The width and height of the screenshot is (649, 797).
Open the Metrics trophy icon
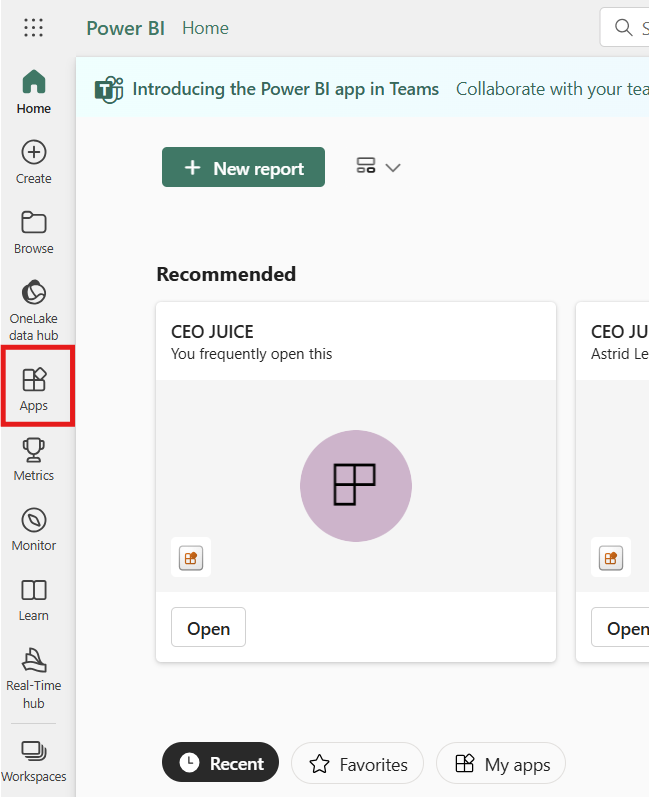[34, 450]
